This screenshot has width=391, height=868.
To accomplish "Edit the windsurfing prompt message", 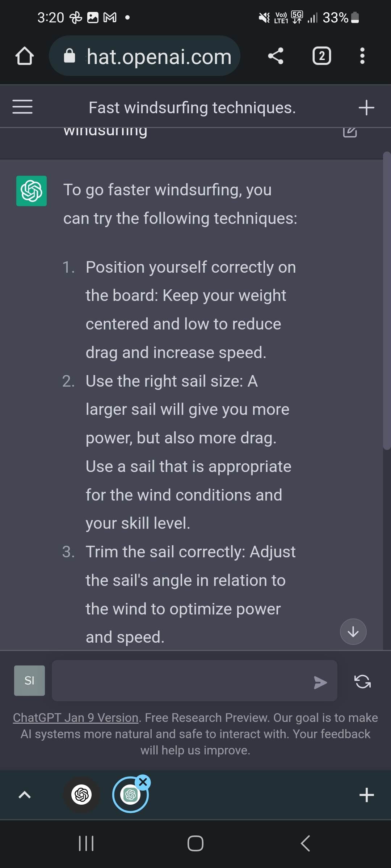I will (x=350, y=132).
